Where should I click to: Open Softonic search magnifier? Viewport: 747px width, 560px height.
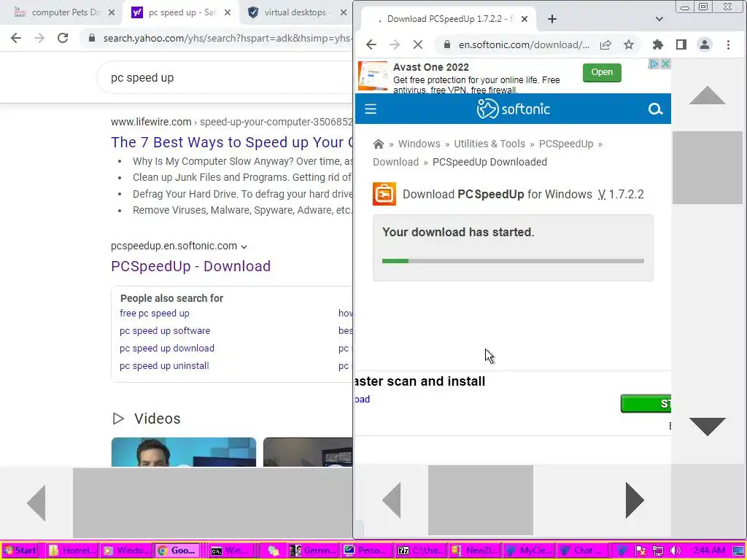[656, 109]
